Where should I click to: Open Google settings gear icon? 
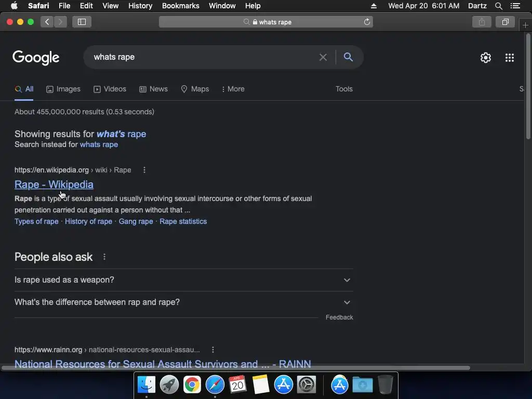pos(486,58)
